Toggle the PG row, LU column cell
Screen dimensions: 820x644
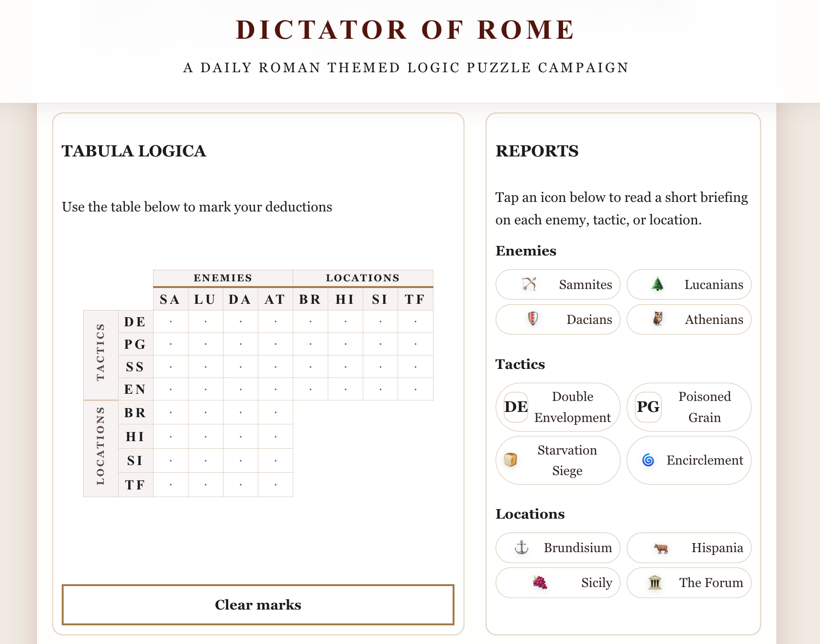coord(206,344)
